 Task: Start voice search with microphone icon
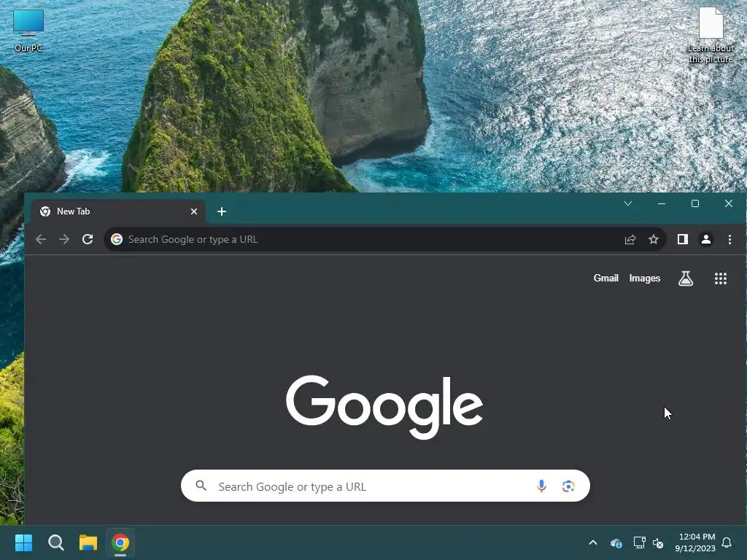pos(542,486)
